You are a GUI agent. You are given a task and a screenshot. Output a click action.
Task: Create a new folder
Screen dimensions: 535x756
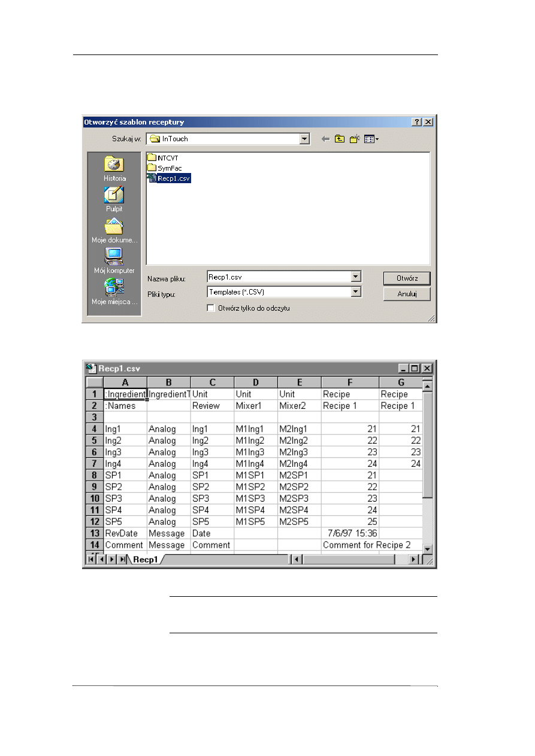354,139
